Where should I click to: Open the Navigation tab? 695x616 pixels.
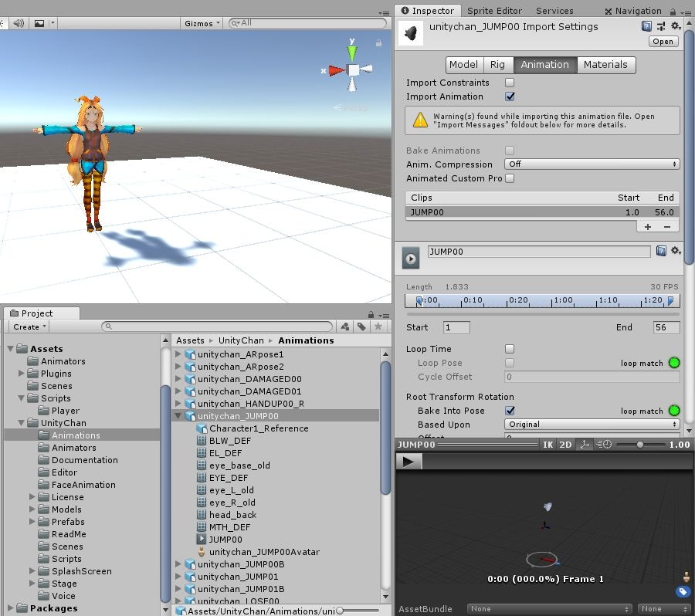click(x=633, y=11)
